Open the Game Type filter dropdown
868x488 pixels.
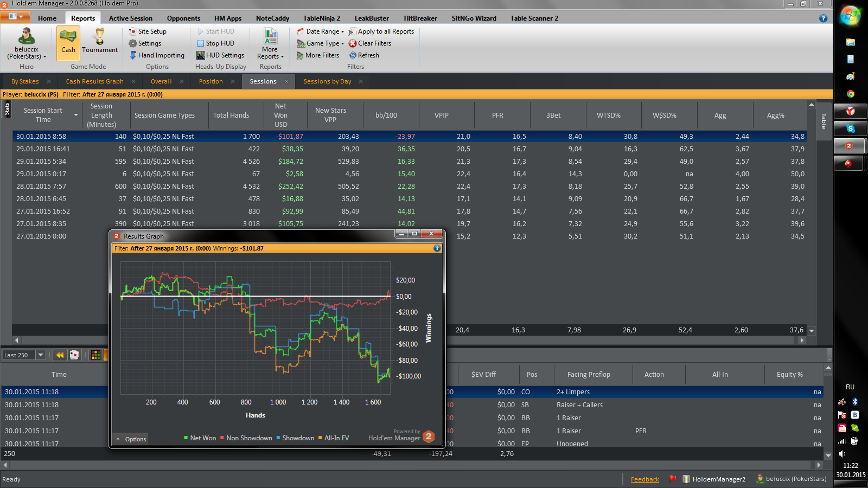[320, 43]
